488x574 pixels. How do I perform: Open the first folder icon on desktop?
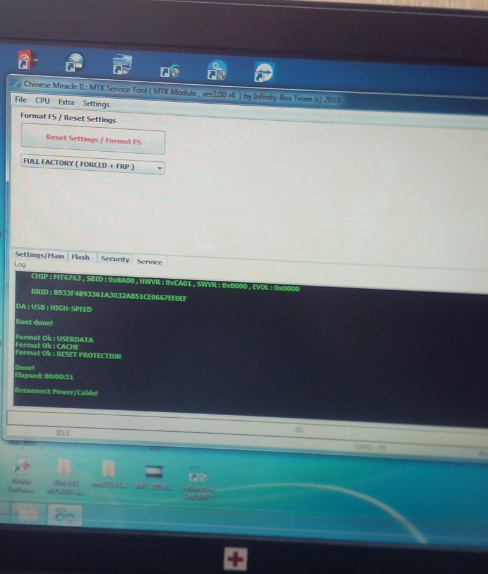tap(65, 477)
